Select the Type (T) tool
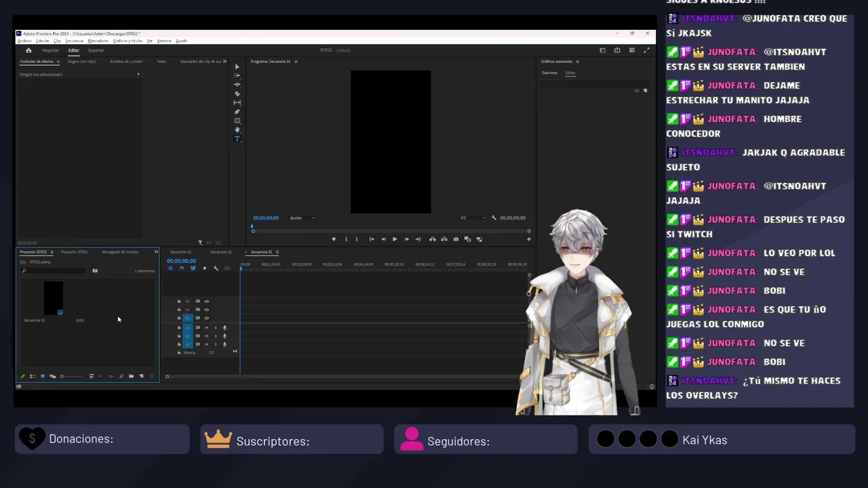The width and height of the screenshot is (868, 488). point(237,138)
